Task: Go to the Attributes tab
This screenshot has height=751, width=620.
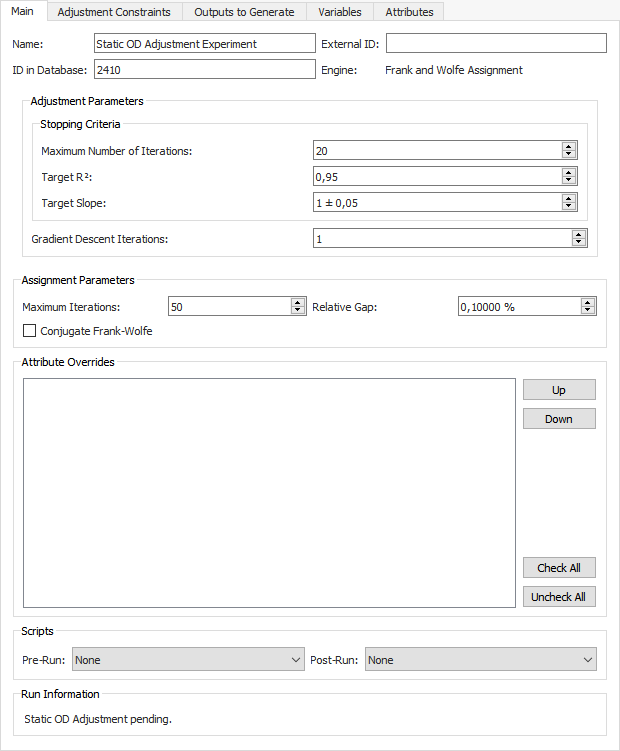Action: click(409, 12)
